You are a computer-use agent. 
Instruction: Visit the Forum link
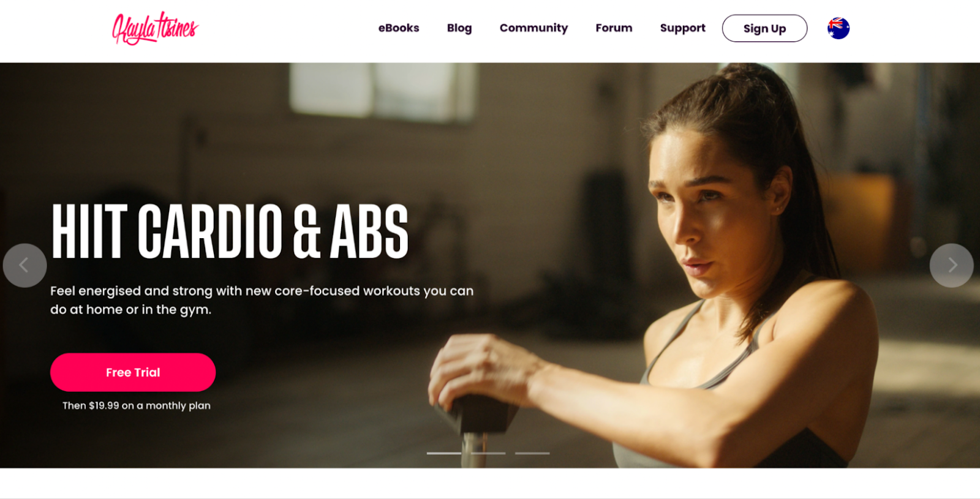point(614,28)
